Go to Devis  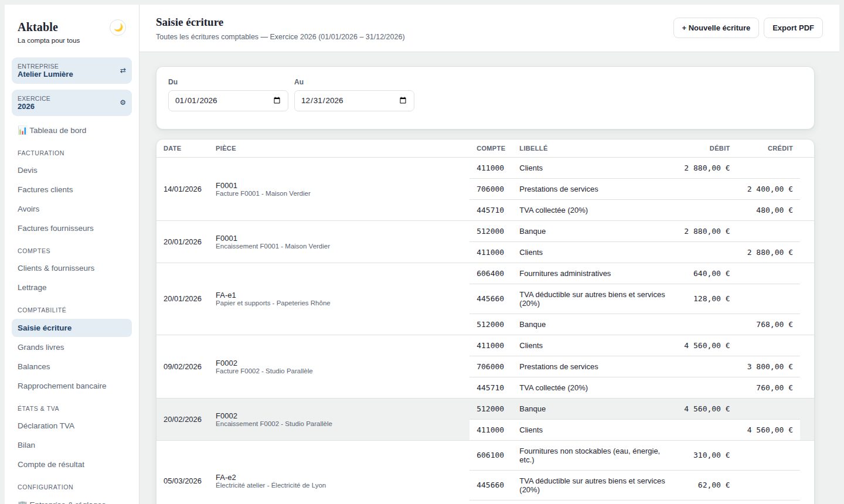[x=72, y=171]
